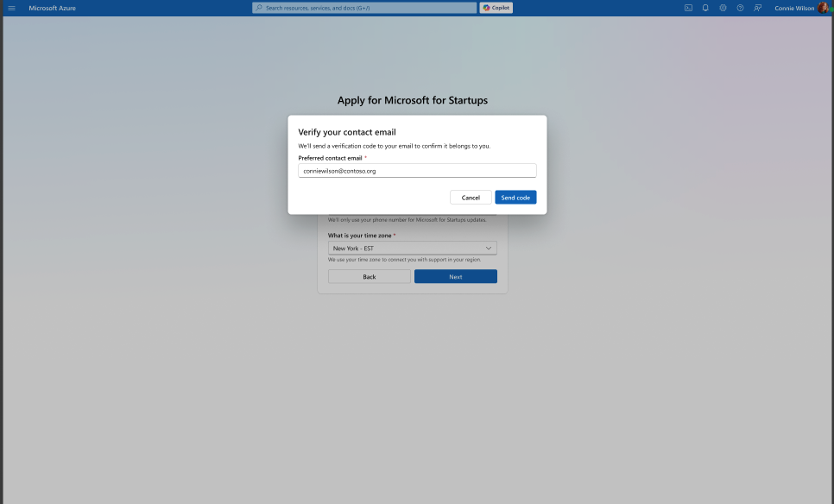Click the verification code explanation text
This screenshot has width=834, height=504.
395,146
